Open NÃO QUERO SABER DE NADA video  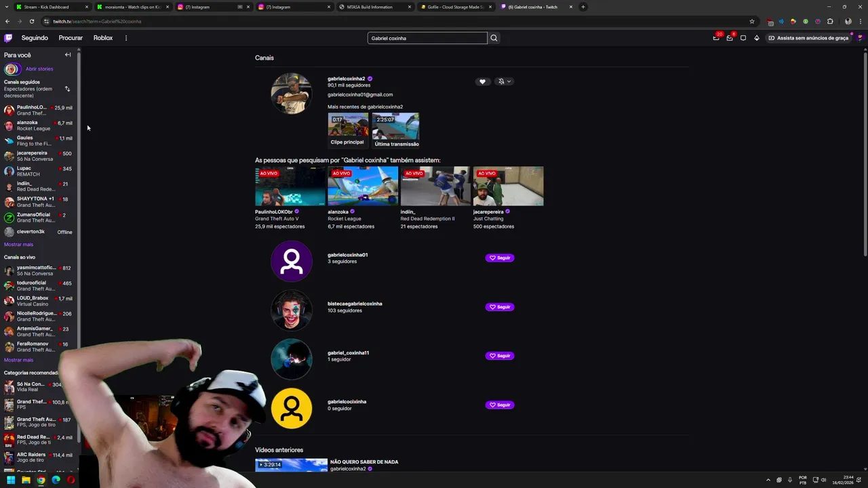(x=364, y=462)
